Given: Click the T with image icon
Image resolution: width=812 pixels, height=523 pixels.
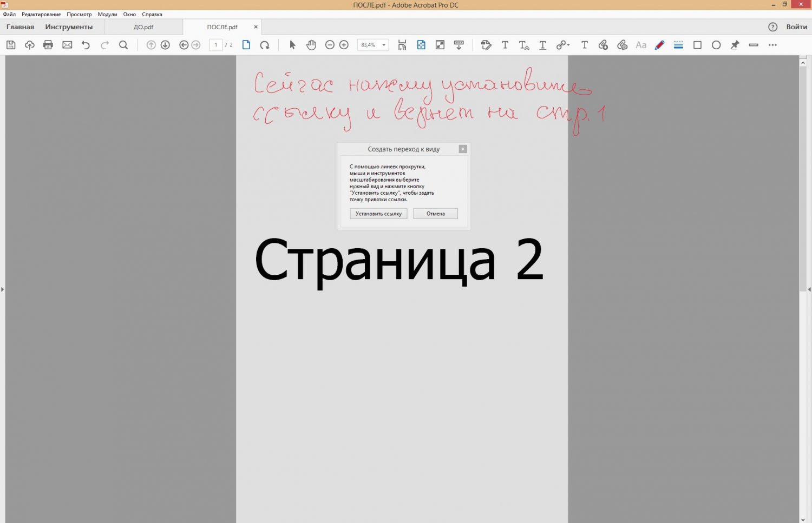Looking at the screenshot, I should [x=524, y=45].
